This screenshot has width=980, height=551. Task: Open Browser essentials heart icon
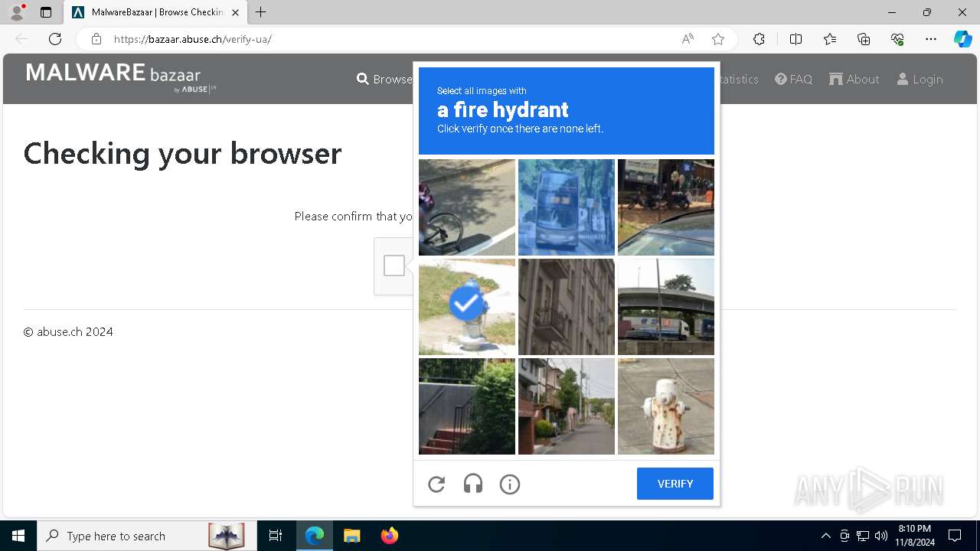(x=897, y=39)
